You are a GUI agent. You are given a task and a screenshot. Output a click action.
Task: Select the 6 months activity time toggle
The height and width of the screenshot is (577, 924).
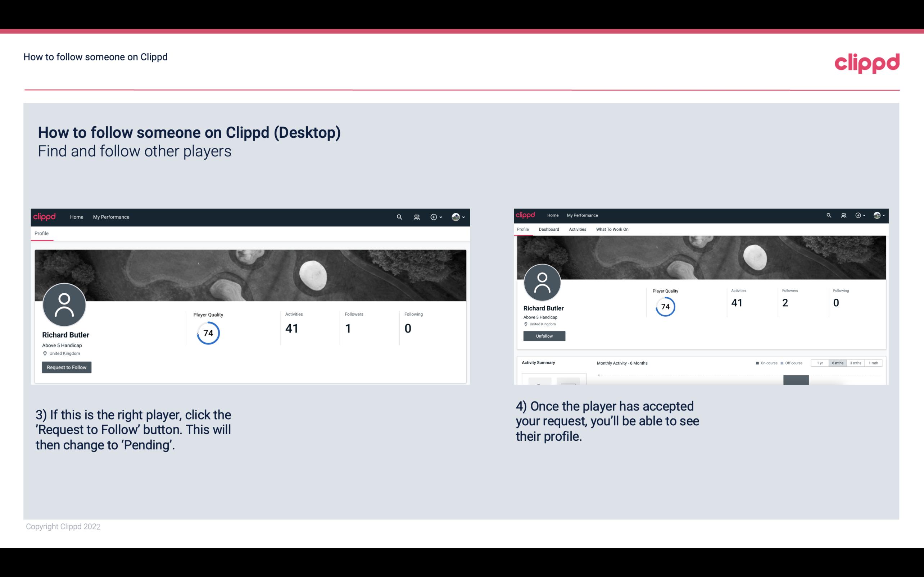[x=837, y=363]
